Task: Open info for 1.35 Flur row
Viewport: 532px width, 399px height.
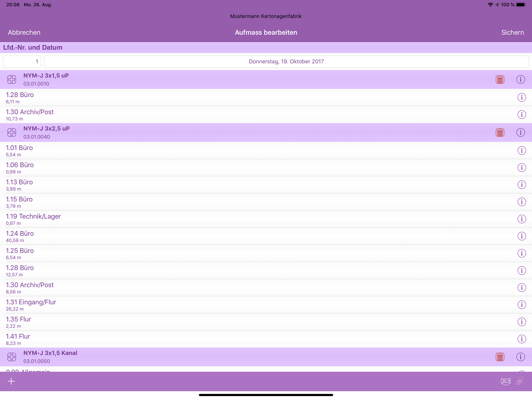Action: point(521,322)
